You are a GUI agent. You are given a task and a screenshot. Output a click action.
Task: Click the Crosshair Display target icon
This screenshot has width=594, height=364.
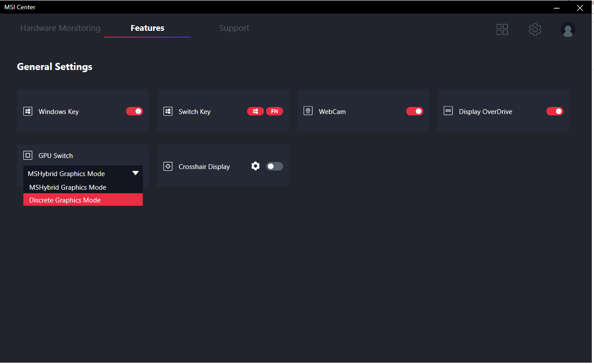click(x=168, y=166)
